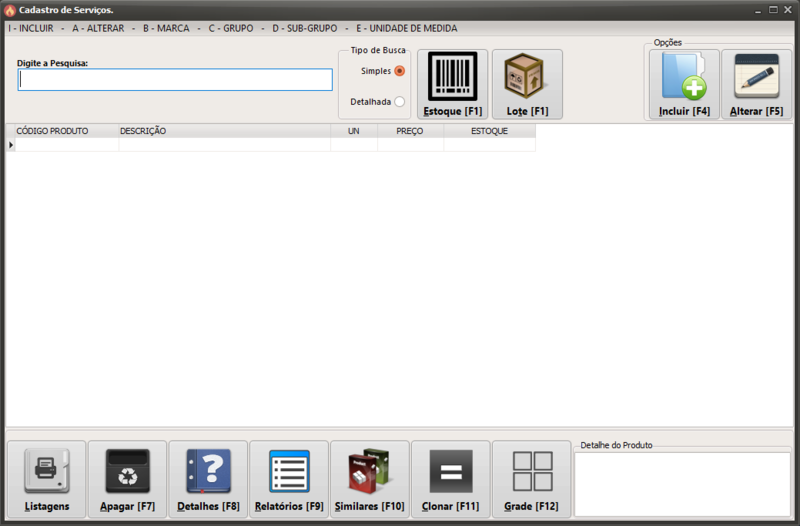Open the B - MARCA menu
Image resolution: width=800 pixels, height=526 pixels.
tap(166, 29)
